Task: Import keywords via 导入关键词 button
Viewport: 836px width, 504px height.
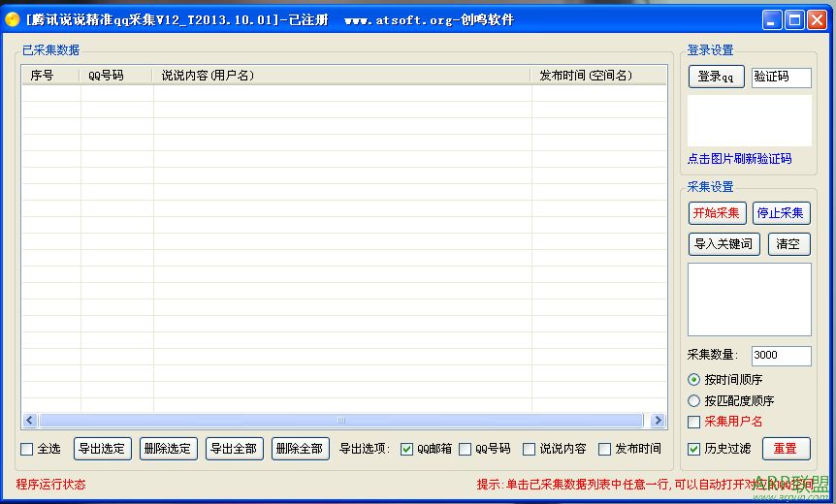Action: 723,244
